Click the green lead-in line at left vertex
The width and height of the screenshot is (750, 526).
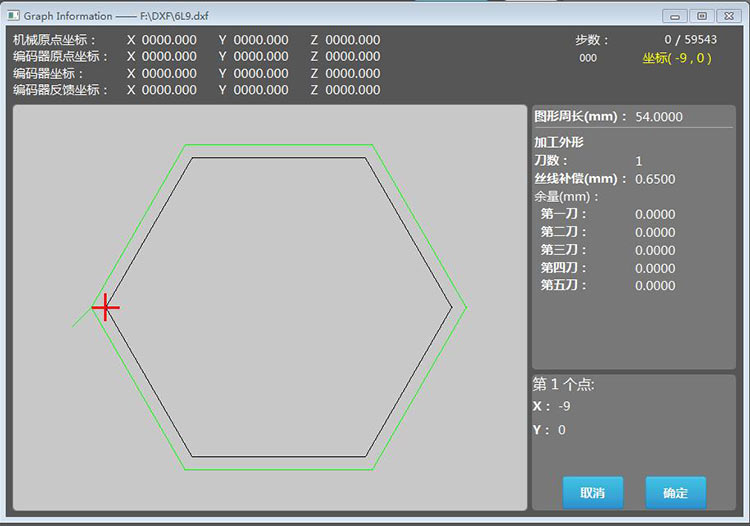point(82,318)
